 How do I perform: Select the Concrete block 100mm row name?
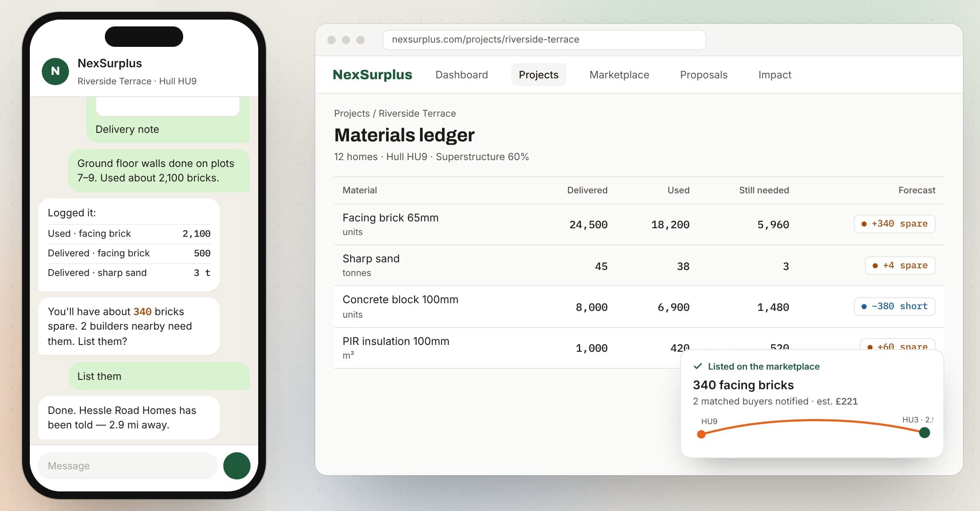401,299
